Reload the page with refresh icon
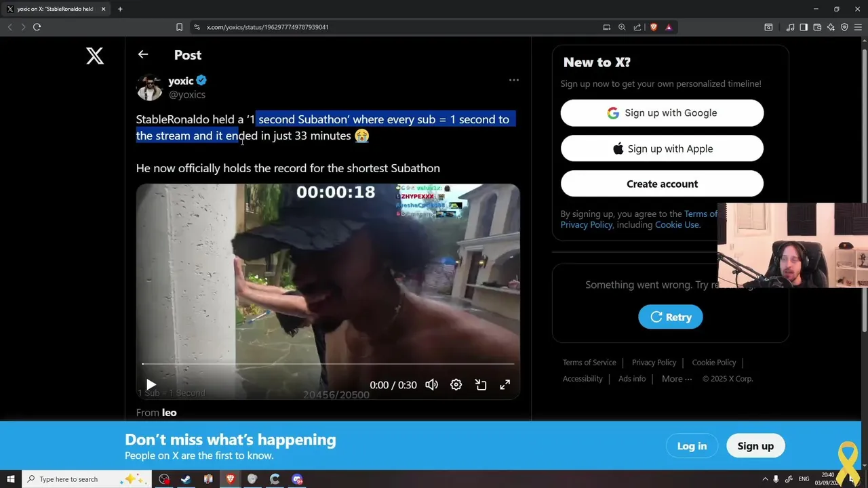This screenshot has height=488, width=868. pyautogui.click(x=37, y=27)
